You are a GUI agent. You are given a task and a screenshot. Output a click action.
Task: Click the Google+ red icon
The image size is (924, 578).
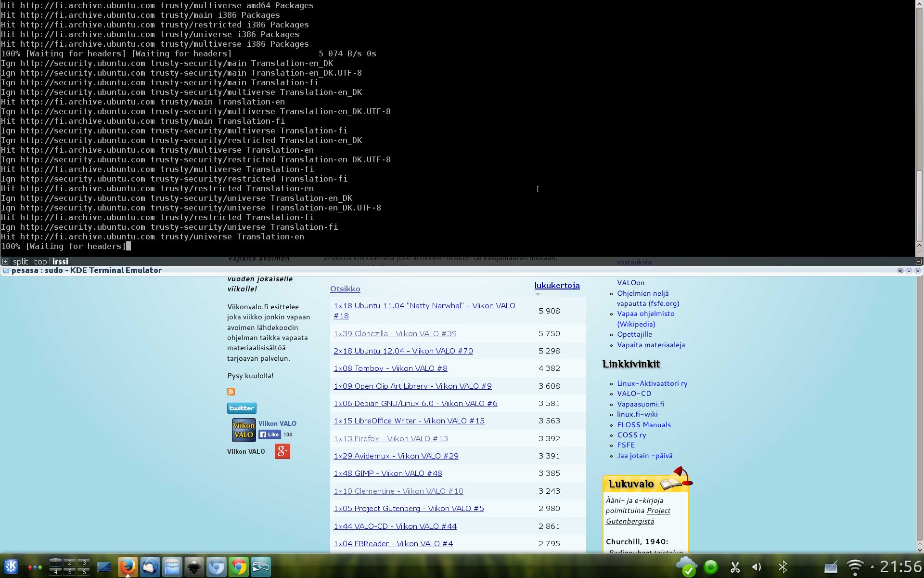point(282,451)
